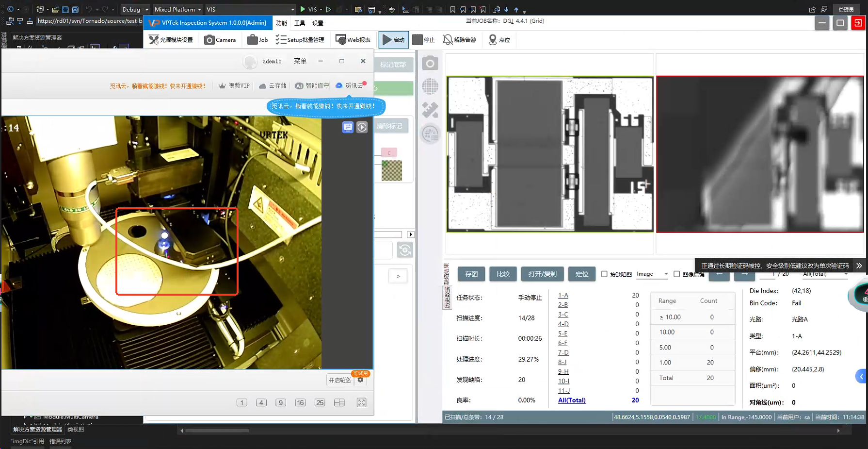Image resolution: width=868 pixels, height=449 pixels.
Task: Click the refresh camera icon near marker panel
Action: point(405,250)
